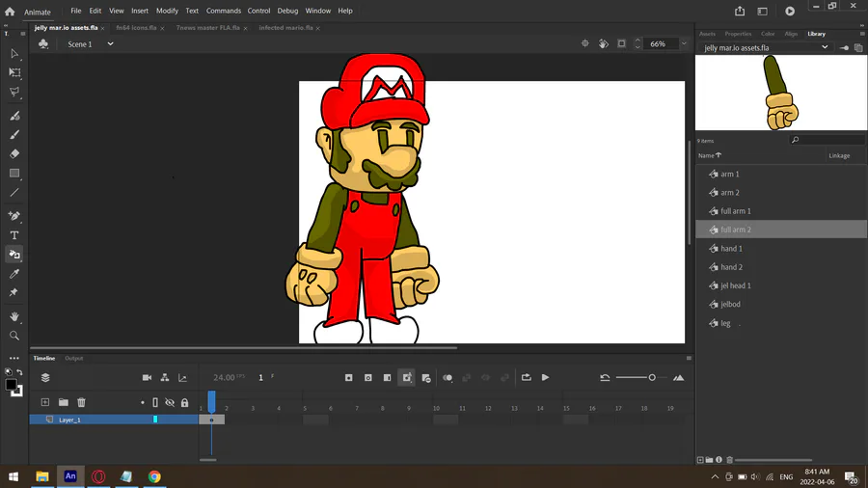
Task: Toggle Onion Skin in the timeline
Action: pos(448,377)
